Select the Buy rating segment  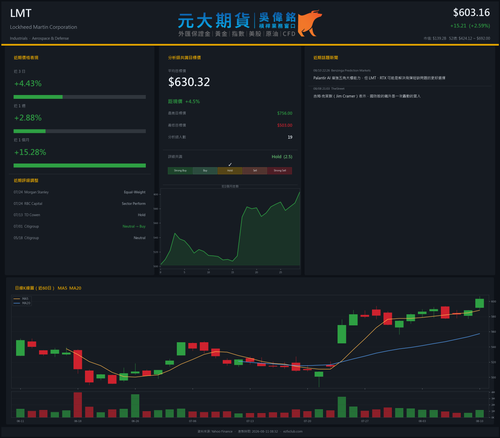[205, 171]
